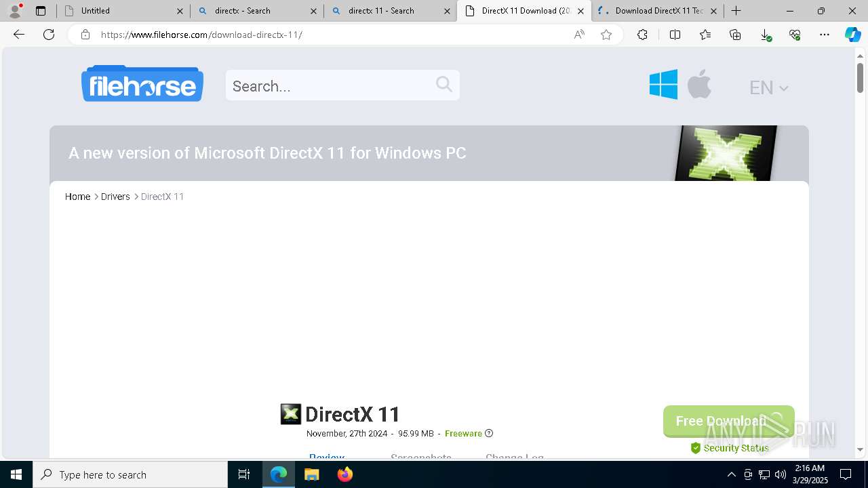The image size is (868, 488).
Task: Click the DirectX 11 heading icon
Action: (x=290, y=414)
